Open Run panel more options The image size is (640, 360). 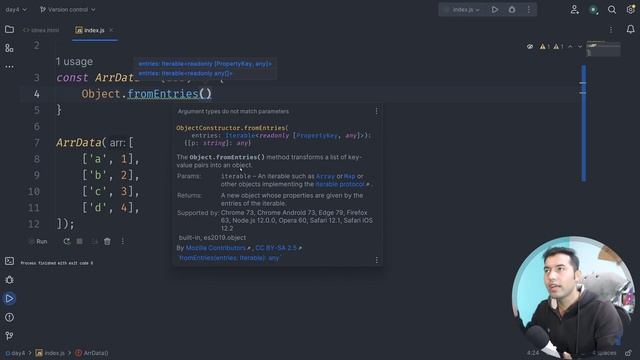click(x=122, y=242)
